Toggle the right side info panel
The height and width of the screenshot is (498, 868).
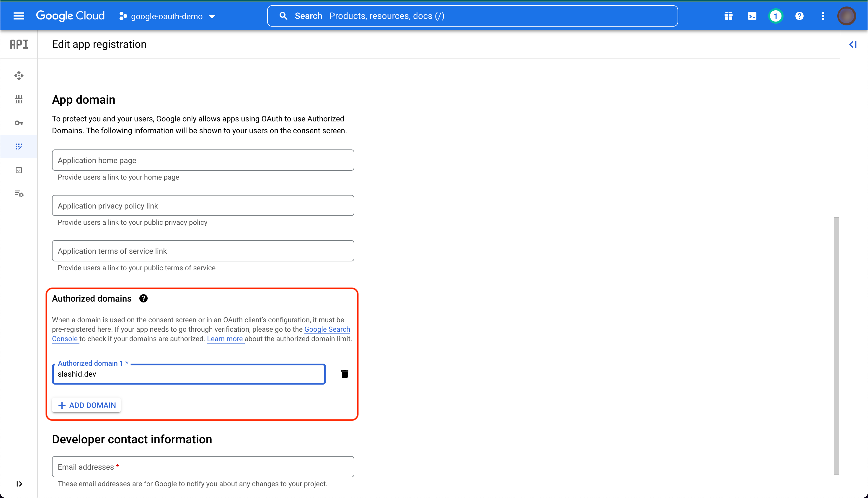[853, 45]
